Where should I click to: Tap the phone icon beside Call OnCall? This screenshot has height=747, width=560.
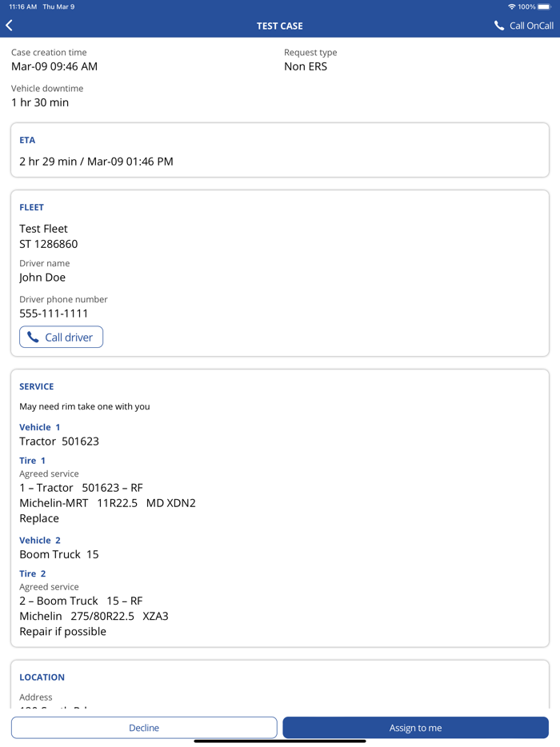click(x=499, y=26)
